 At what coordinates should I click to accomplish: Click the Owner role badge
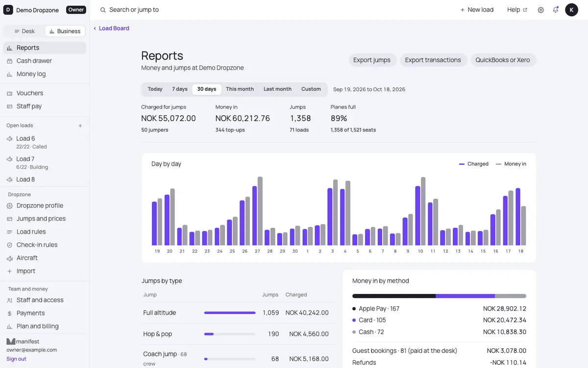(76, 10)
